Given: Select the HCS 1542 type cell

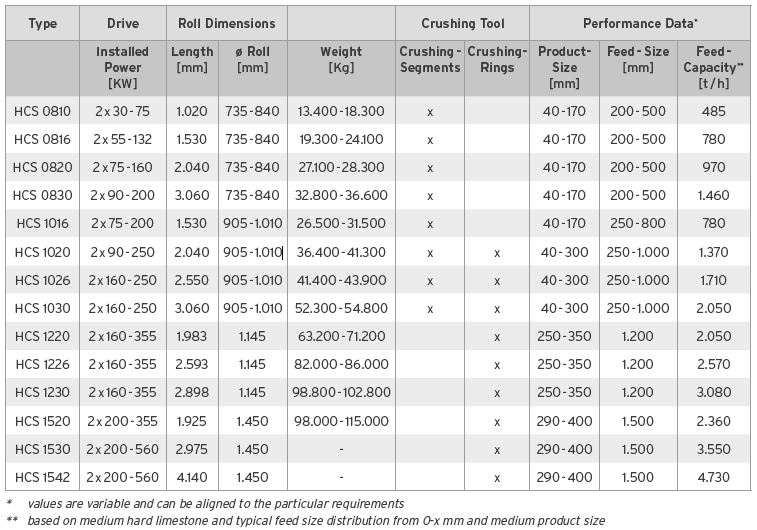Looking at the screenshot, I should pos(43,477).
